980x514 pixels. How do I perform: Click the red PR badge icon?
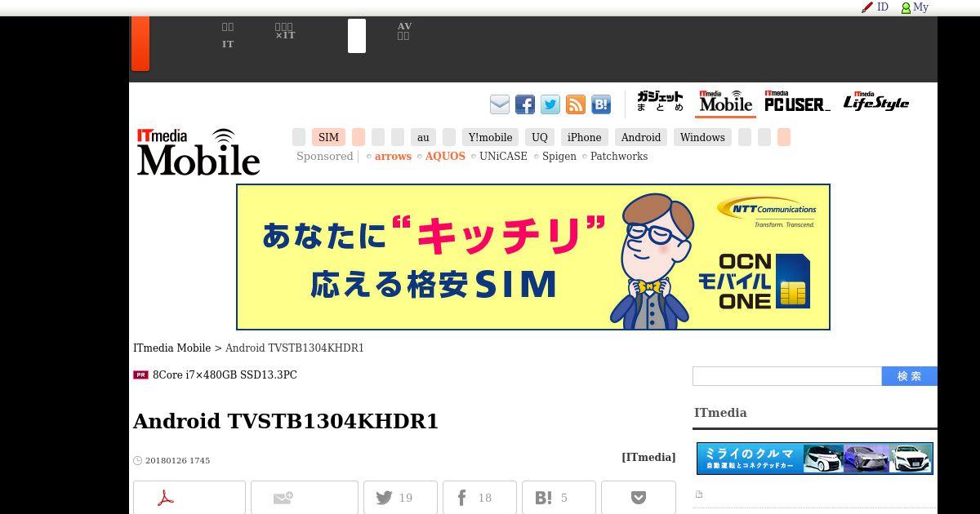click(140, 375)
